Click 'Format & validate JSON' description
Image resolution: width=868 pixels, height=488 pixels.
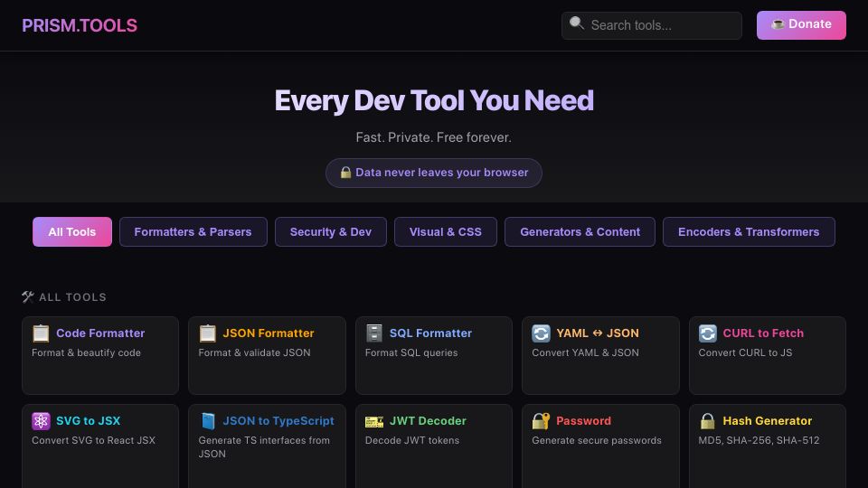(x=254, y=352)
